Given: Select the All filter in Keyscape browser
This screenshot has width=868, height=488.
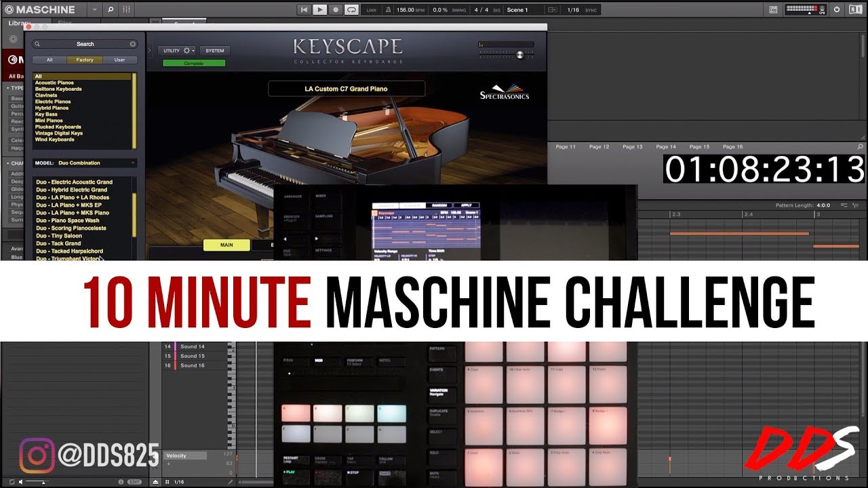Looking at the screenshot, I should click(x=50, y=60).
